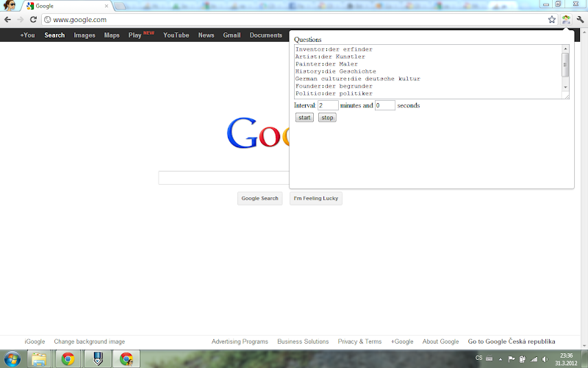Screen dimensions: 588x368
Task: Go to Google Česká republika link
Action: 512,342
